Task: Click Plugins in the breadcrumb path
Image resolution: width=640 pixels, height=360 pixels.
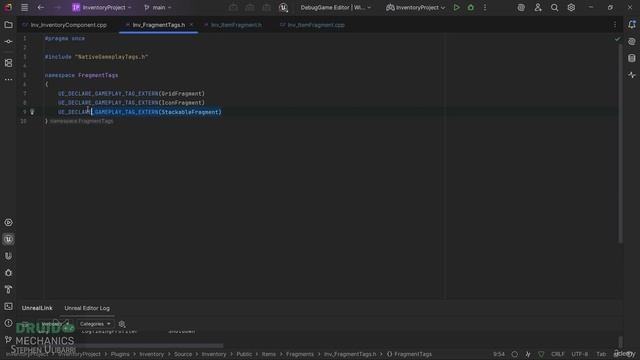Action: (x=120, y=354)
